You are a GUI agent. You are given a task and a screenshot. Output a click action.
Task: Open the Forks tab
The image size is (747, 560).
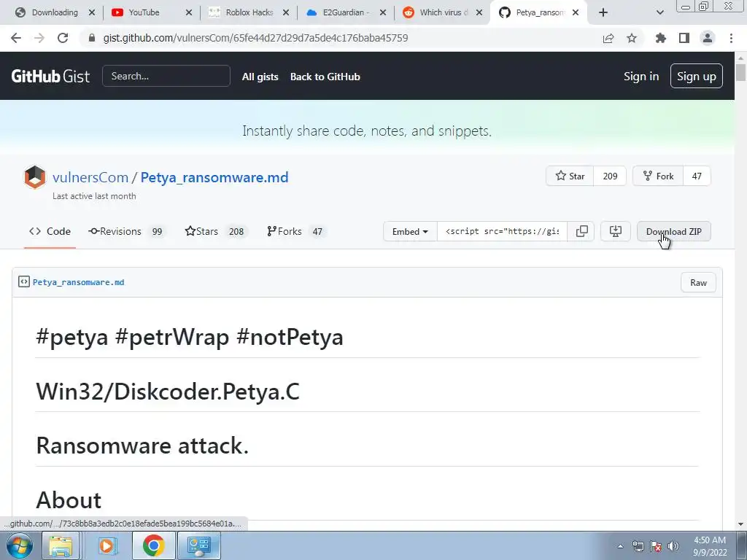(x=296, y=231)
